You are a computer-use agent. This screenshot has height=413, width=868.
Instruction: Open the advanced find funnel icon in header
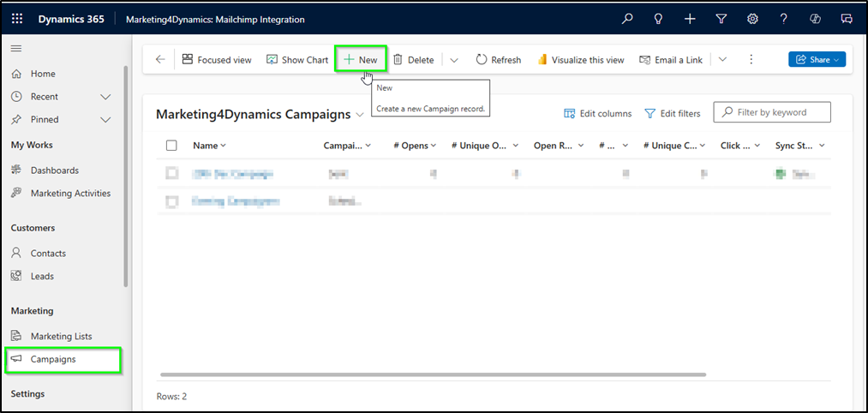click(x=721, y=19)
